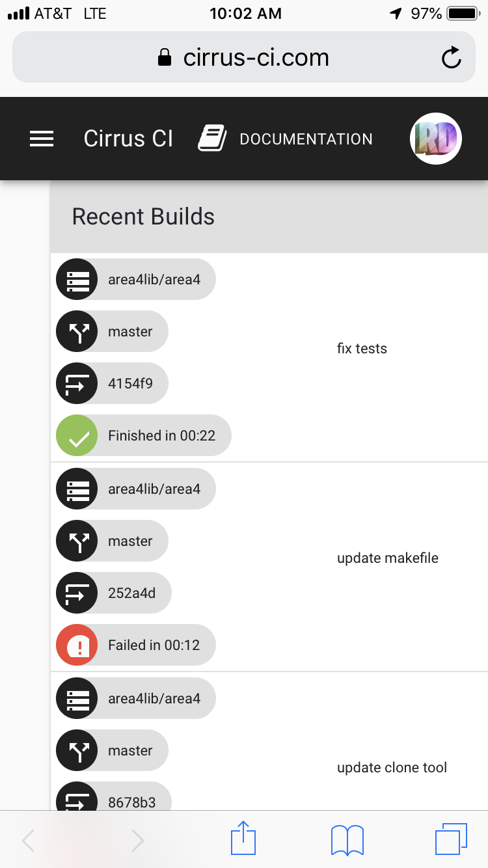
Task: Click the red failure icon on the failed build
Action: [77, 644]
